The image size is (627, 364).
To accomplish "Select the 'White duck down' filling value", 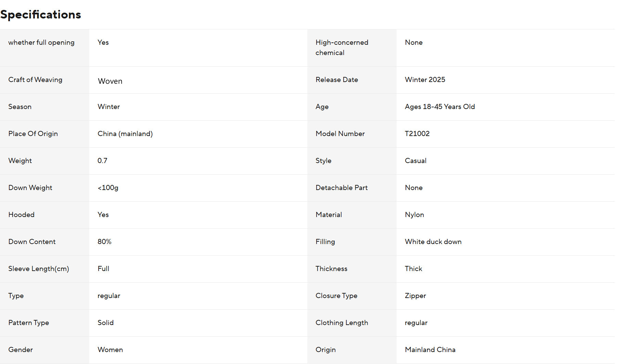I will 433,242.
